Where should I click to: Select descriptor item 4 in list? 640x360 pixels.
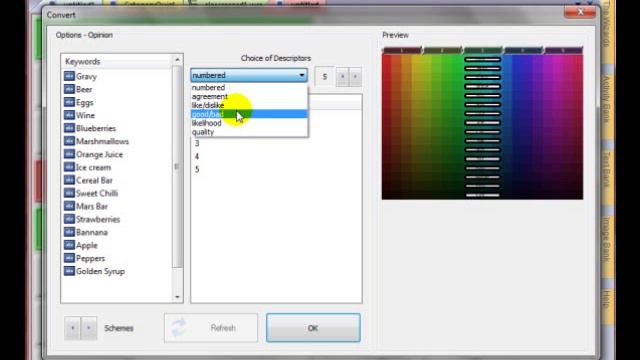tap(197, 156)
